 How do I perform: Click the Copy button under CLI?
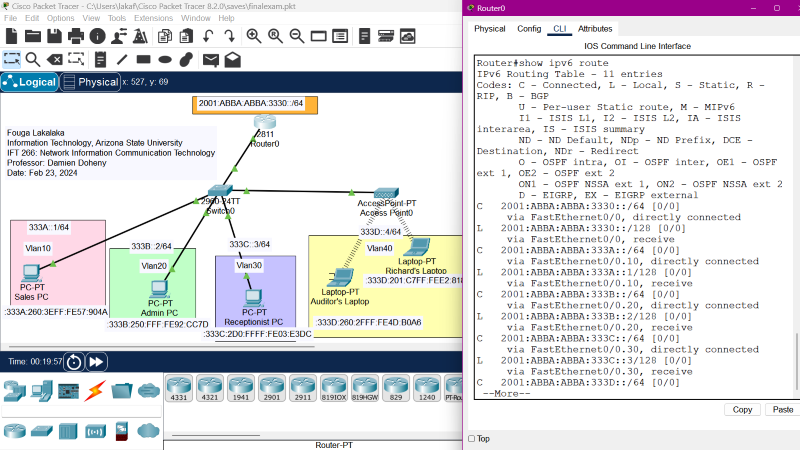[742, 410]
